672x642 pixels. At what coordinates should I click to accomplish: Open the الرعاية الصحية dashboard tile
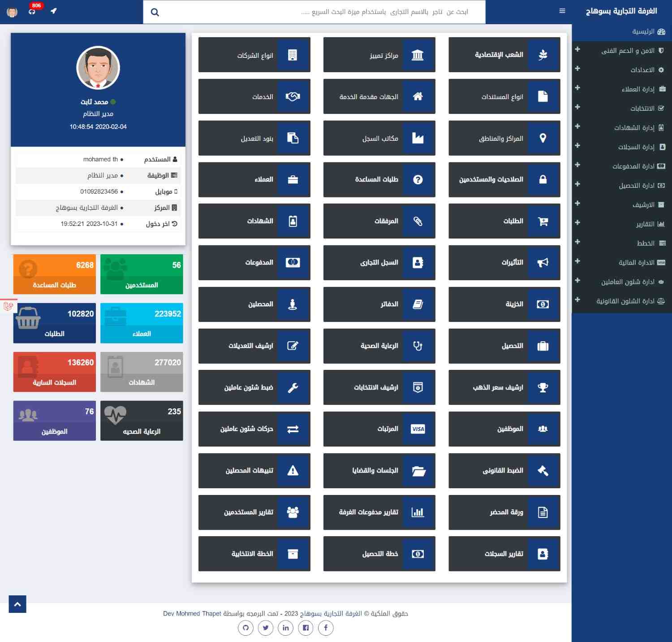(379, 346)
